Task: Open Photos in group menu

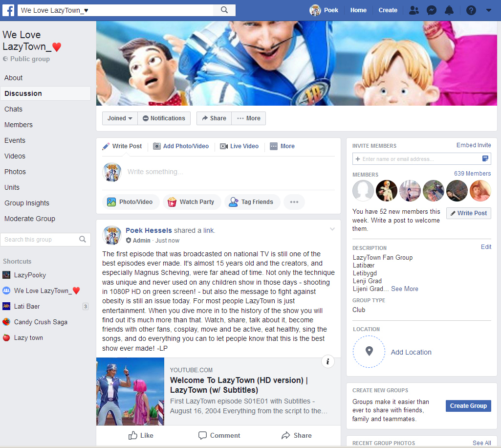Action: click(x=15, y=172)
